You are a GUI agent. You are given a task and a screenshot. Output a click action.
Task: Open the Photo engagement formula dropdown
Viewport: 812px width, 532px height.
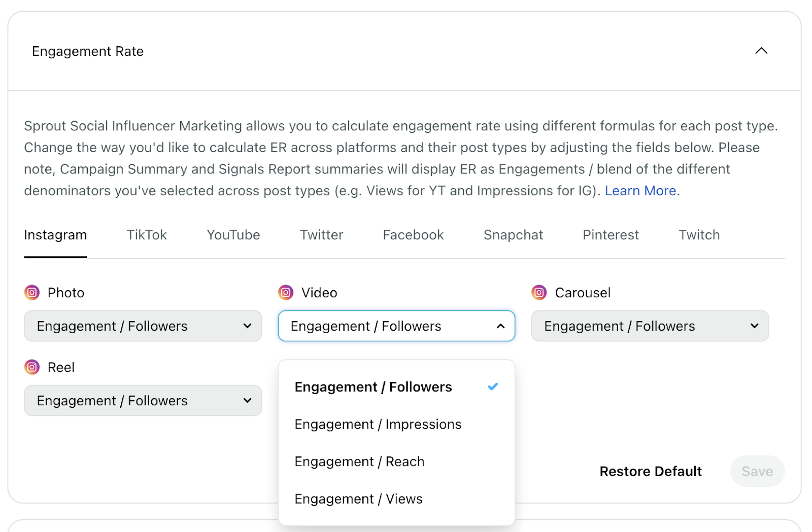pyautogui.click(x=143, y=326)
